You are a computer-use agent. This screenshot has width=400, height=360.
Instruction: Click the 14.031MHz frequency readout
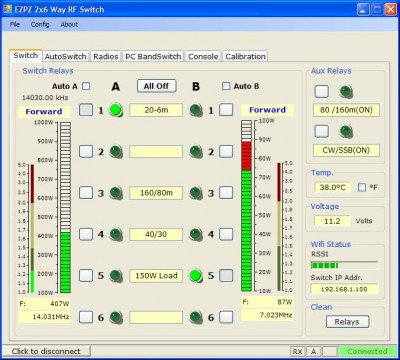44,317
